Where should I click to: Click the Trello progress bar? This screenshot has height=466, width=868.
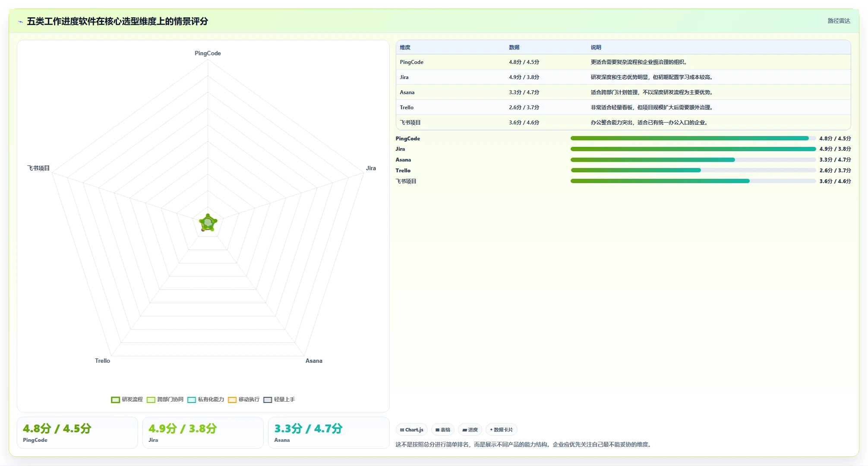coord(693,170)
